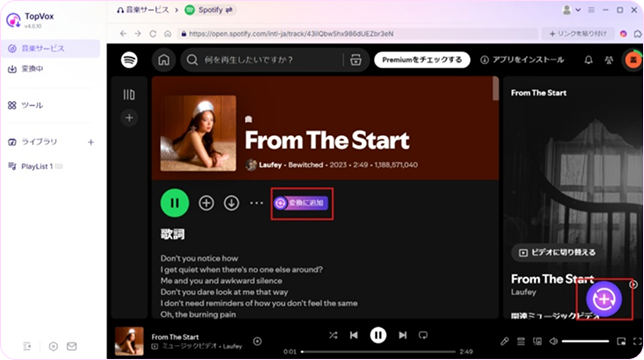
Task: Click the From The Start album cover
Action: pyautogui.click(x=198, y=133)
